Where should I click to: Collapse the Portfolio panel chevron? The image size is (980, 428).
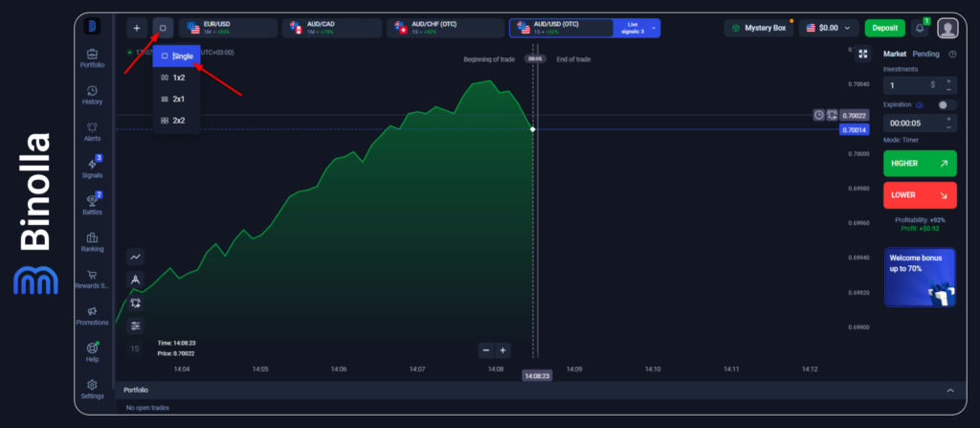click(950, 391)
